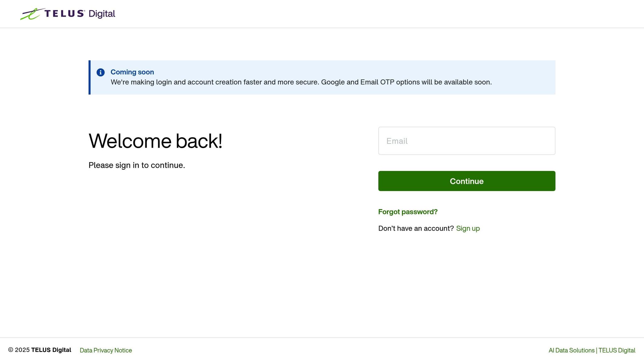Click the word Digital in header logo

(x=102, y=14)
